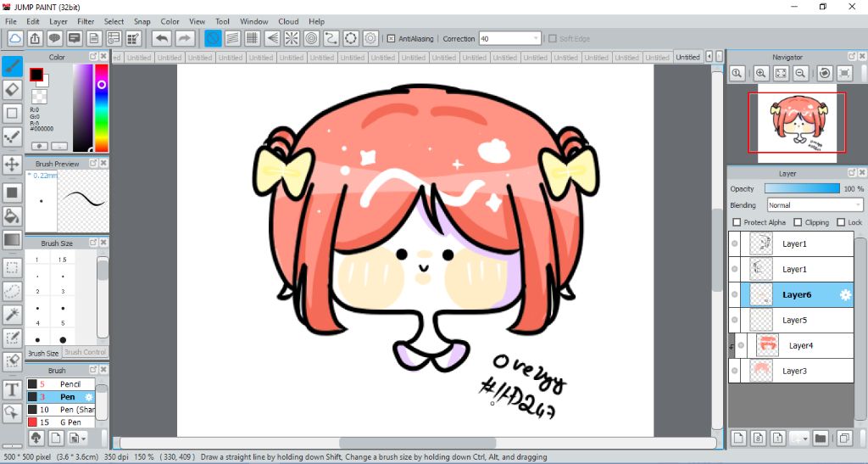Image resolution: width=868 pixels, height=464 pixels.
Task: Toggle visibility of Layer6
Action: point(735,294)
